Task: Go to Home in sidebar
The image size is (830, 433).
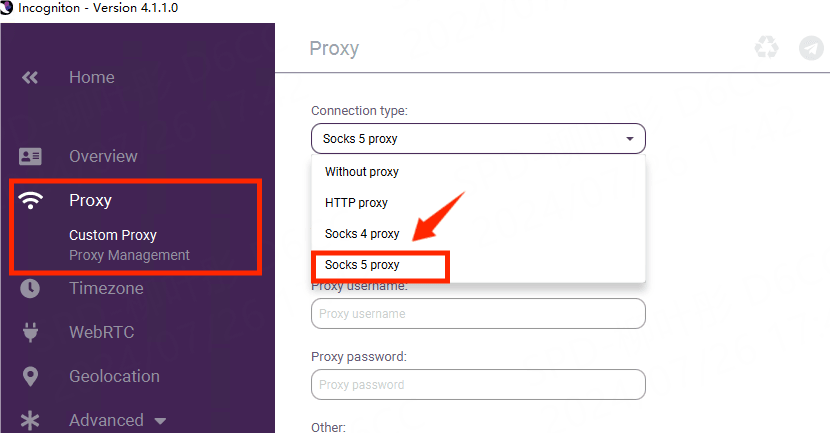Action: 91,77
